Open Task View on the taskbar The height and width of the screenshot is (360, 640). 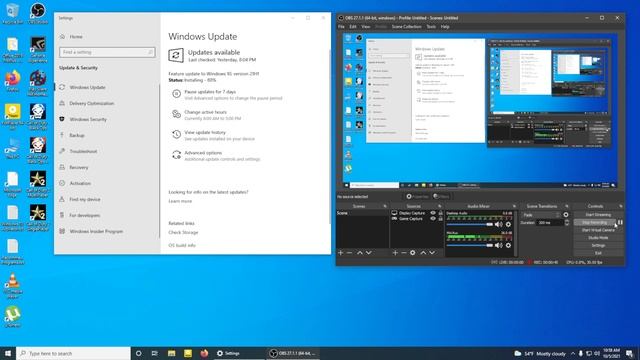click(155, 353)
